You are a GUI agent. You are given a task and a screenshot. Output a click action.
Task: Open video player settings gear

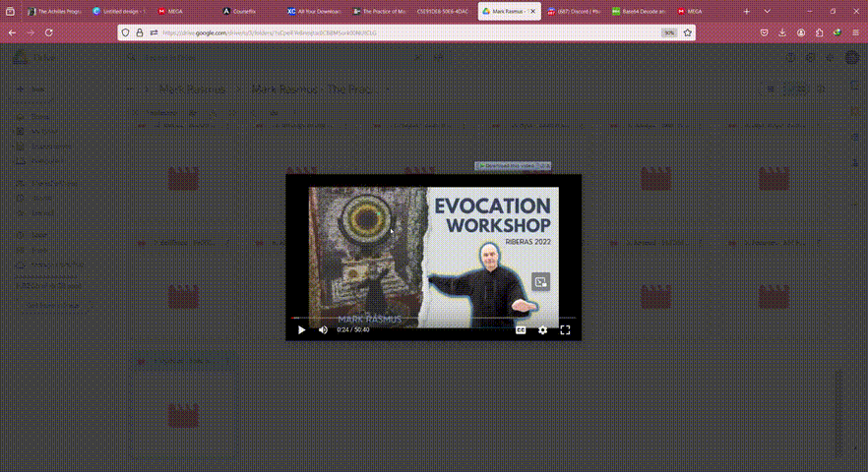click(542, 329)
